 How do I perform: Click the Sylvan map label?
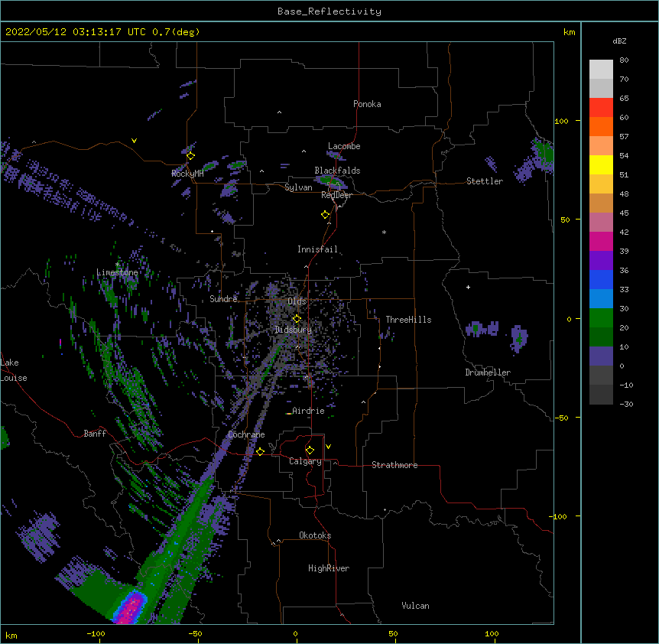[x=298, y=187]
